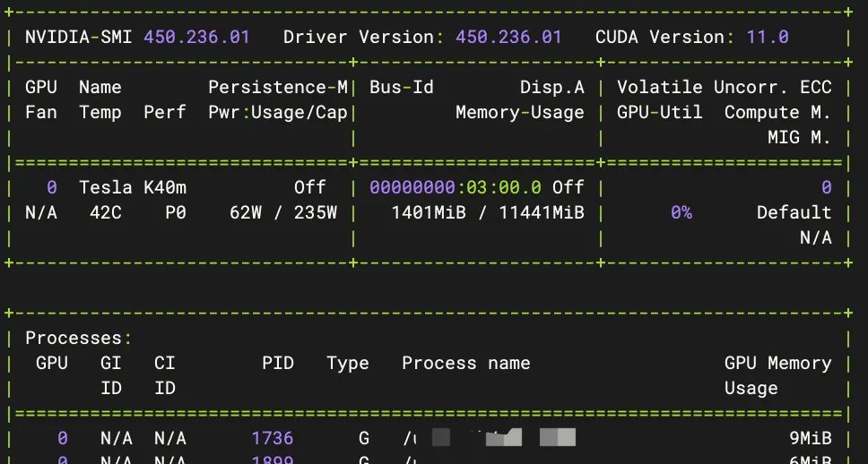Image resolution: width=868 pixels, height=464 pixels.
Task: Click the GPU-Util column header
Action: pyautogui.click(x=659, y=112)
